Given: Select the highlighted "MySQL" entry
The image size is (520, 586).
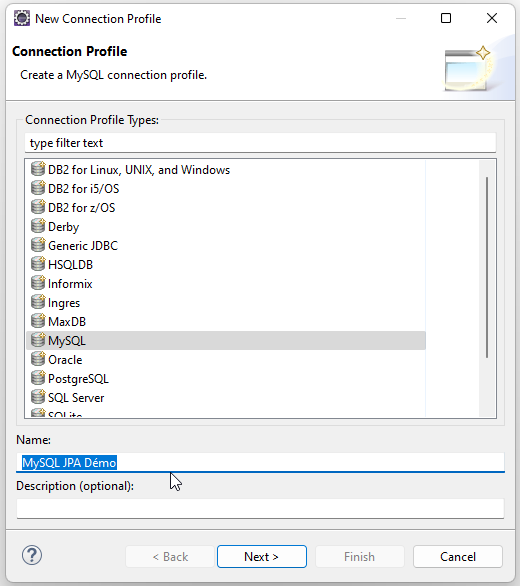Looking at the screenshot, I should tap(226, 340).
